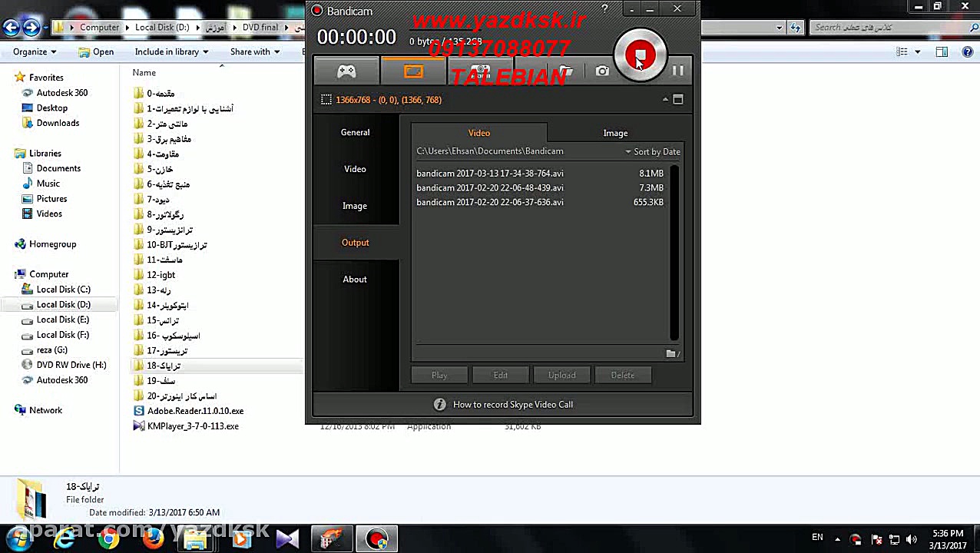Open Explorer help icon
This screenshot has height=553, width=980.
pos(966,51)
